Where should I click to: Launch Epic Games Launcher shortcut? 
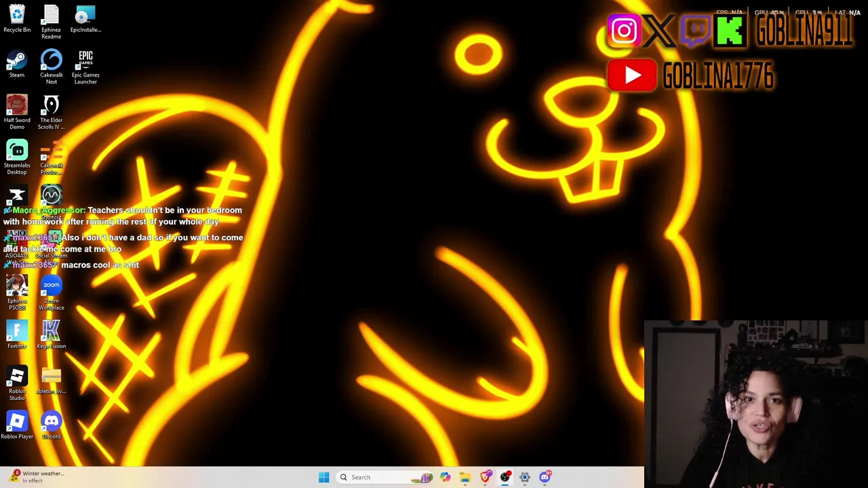click(x=85, y=67)
